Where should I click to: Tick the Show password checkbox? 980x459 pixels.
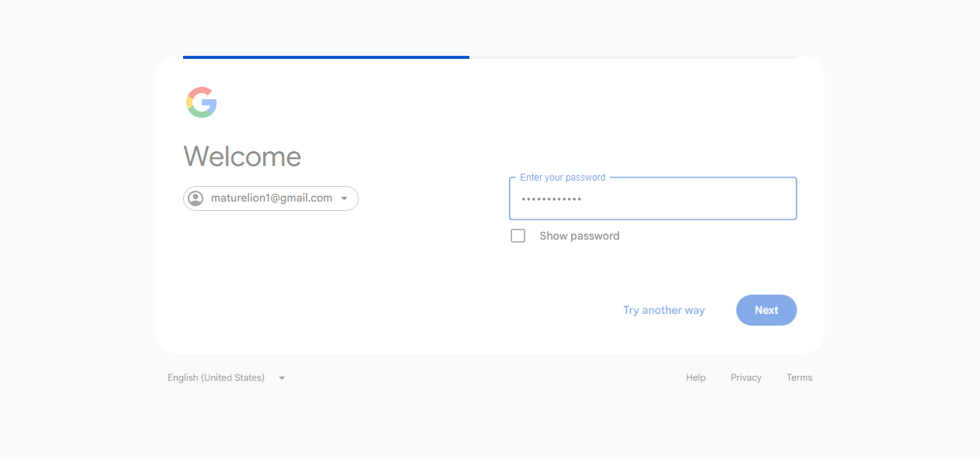(518, 236)
